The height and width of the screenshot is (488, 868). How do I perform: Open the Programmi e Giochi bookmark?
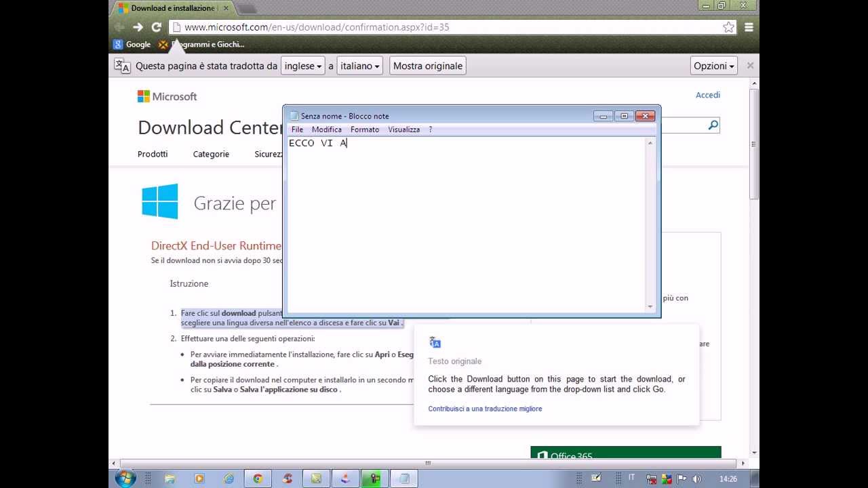[201, 44]
